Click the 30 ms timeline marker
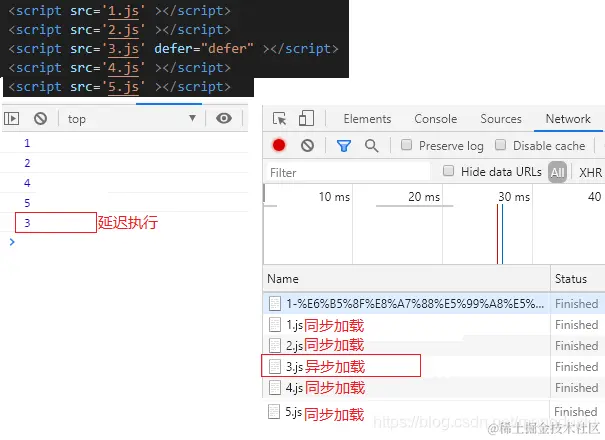This screenshot has width=605, height=440. (x=514, y=197)
